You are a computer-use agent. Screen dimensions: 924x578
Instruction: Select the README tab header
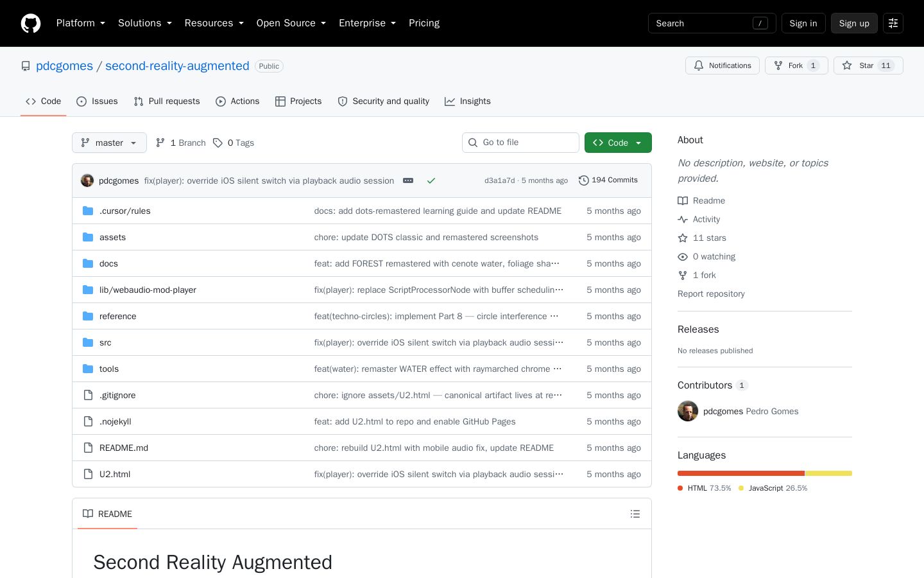[107, 514]
